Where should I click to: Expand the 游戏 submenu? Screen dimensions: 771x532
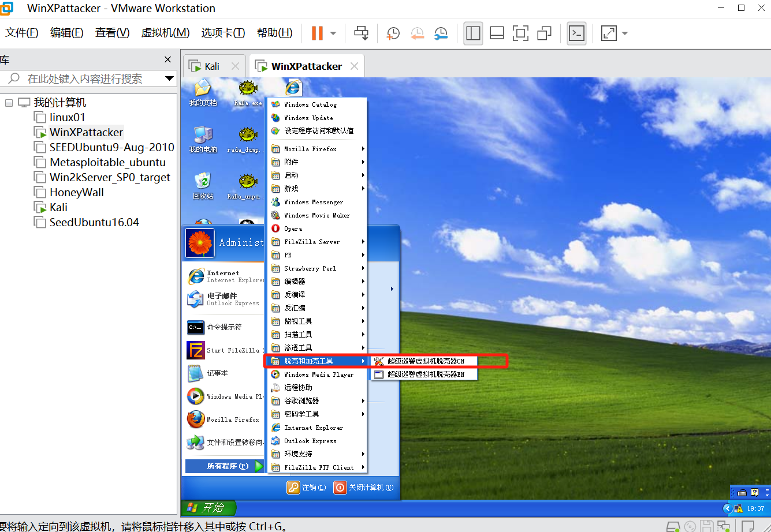pos(316,189)
